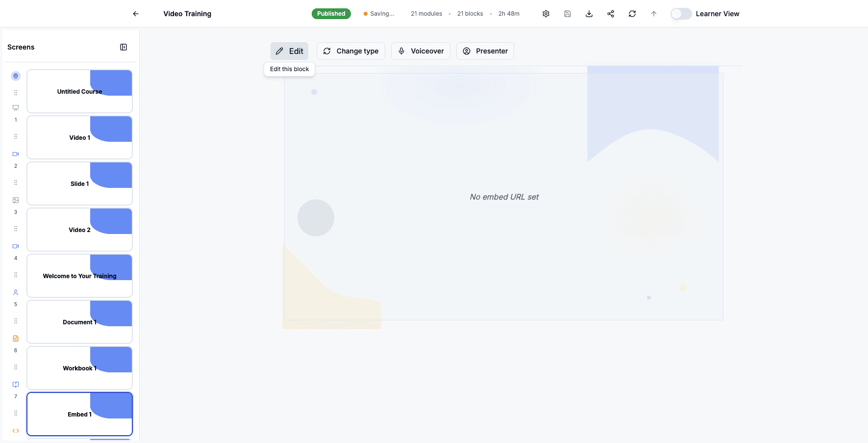Click the document icon beside Document 1
Image resolution: width=868 pixels, height=443 pixels.
[15, 338]
